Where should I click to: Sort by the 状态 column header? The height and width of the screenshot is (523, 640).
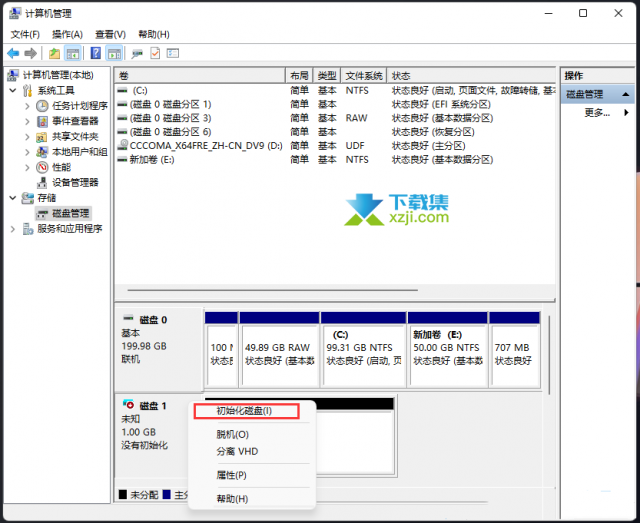[471, 76]
